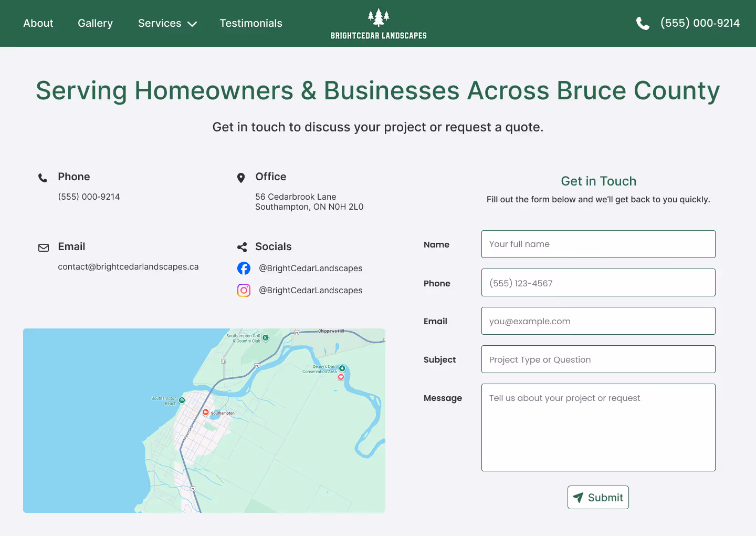Go to the Testimonials section
Image resolution: width=756 pixels, height=536 pixels.
coord(250,23)
